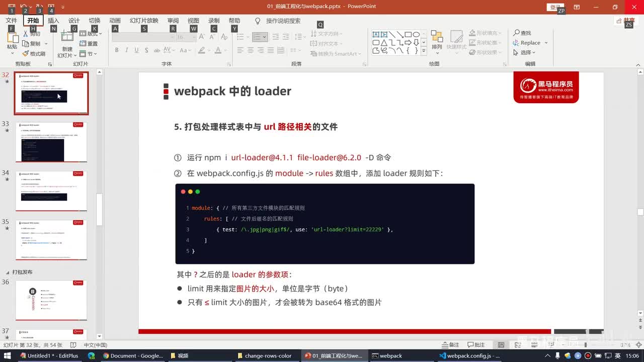Screen dimensions: 644x362
Task: Center align text in paragraph group
Action: pos(250,50)
